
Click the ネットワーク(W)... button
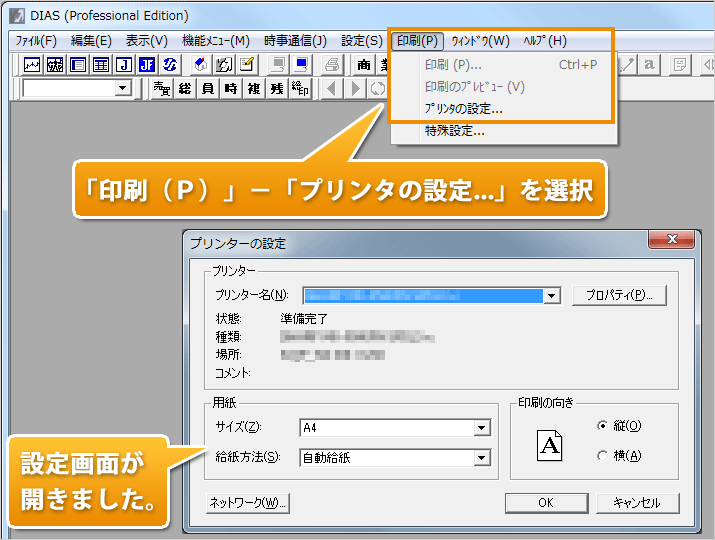(x=246, y=502)
